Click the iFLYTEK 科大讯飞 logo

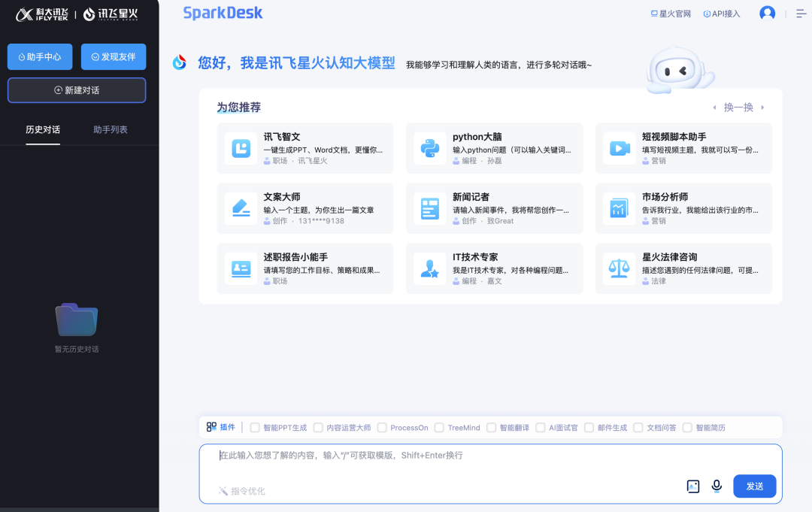[42, 14]
